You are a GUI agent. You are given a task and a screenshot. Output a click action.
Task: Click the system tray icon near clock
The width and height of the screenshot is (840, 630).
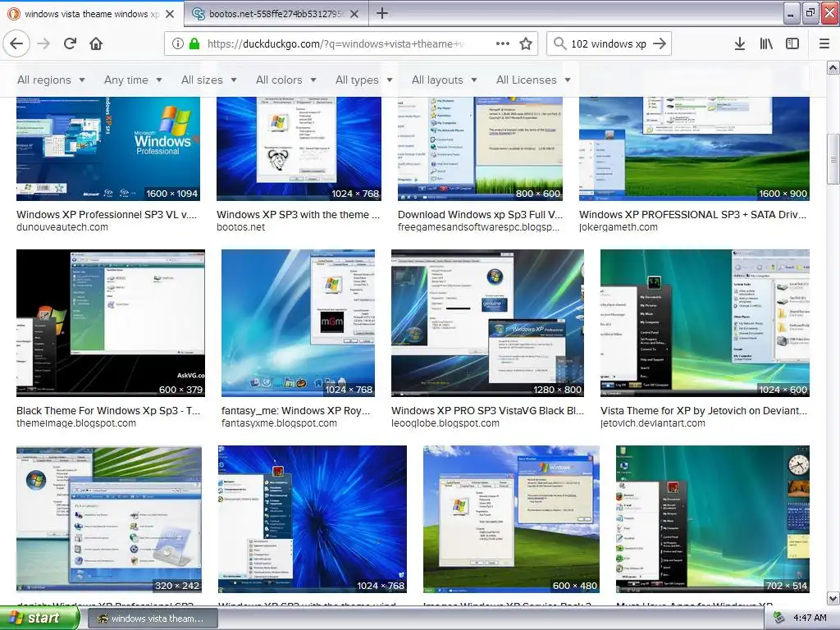pos(779,619)
